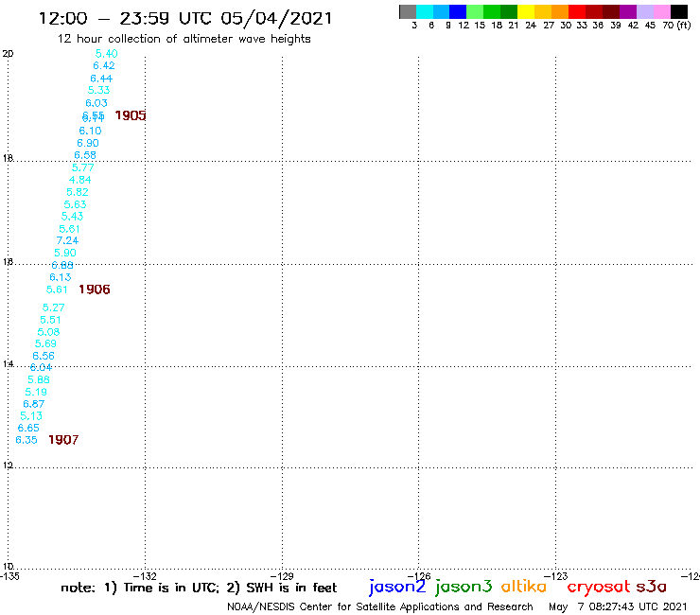Click the 'note: 1) Time is in UTC' text

tap(140, 588)
